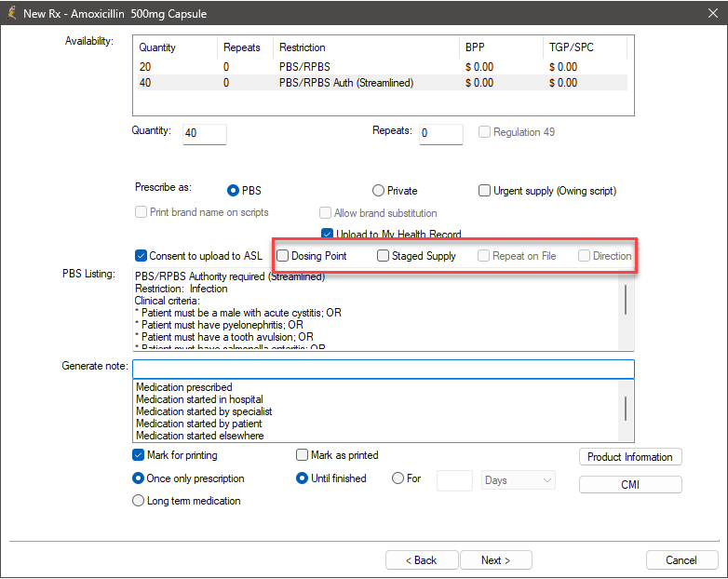Viewport: 728px width, 579px height.
Task: Tick the Regulation 49 checkbox
Action: click(x=484, y=132)
